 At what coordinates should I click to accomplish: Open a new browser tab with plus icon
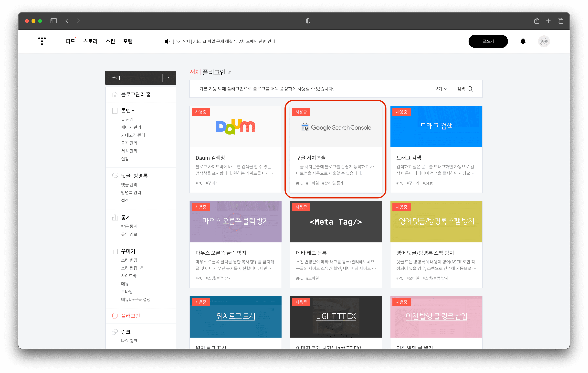click(x=548, y=21)
